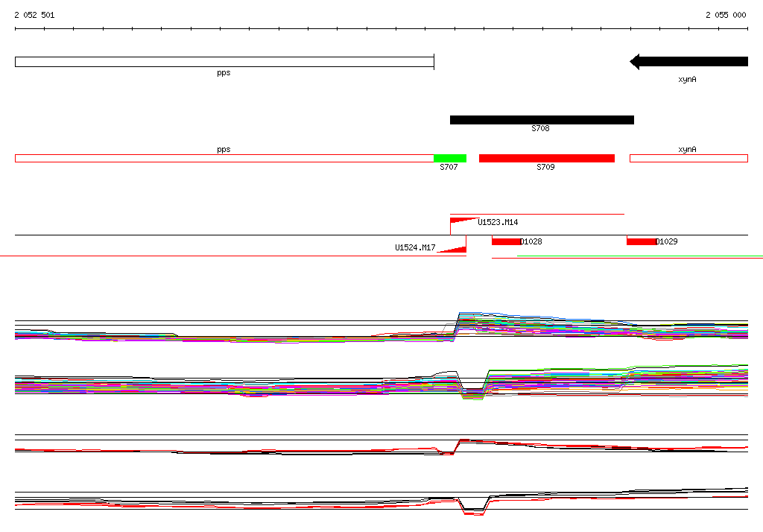Select the green S707 segment

tap(450, 158)
